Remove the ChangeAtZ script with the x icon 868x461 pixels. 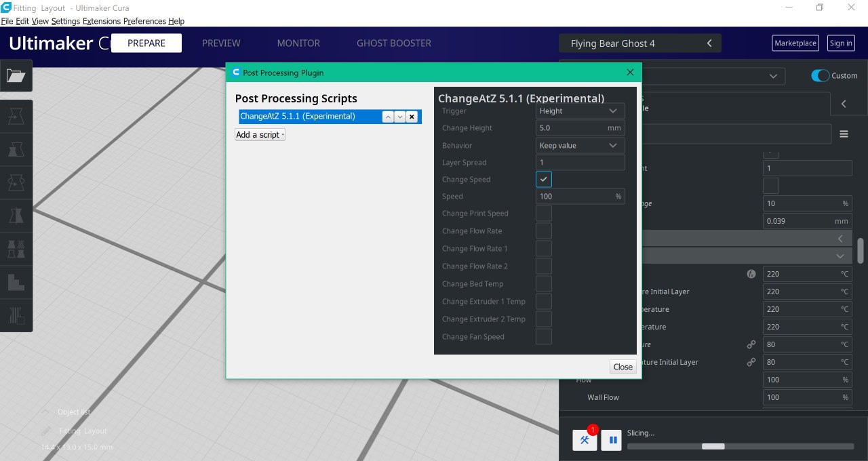point(412,117)
